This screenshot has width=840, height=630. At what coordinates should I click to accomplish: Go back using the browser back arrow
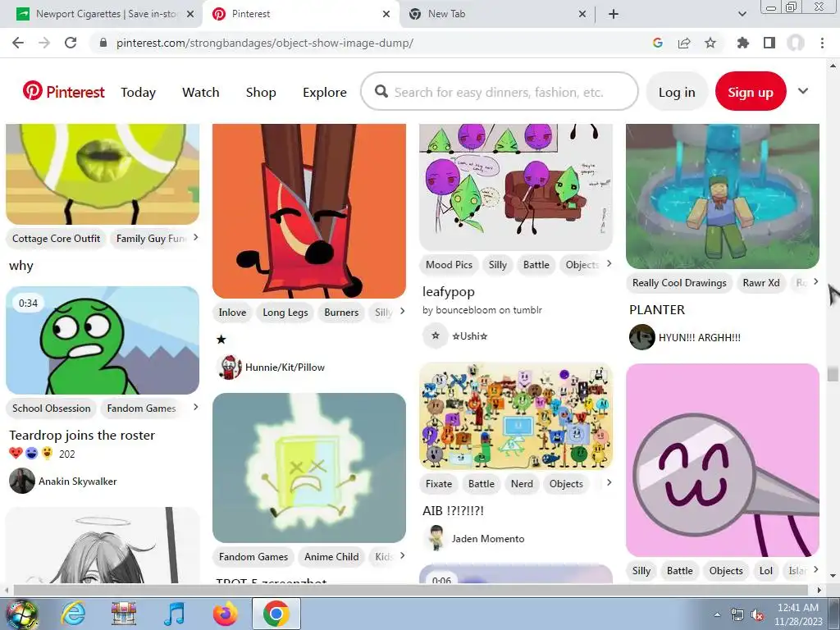click(18, 43)
